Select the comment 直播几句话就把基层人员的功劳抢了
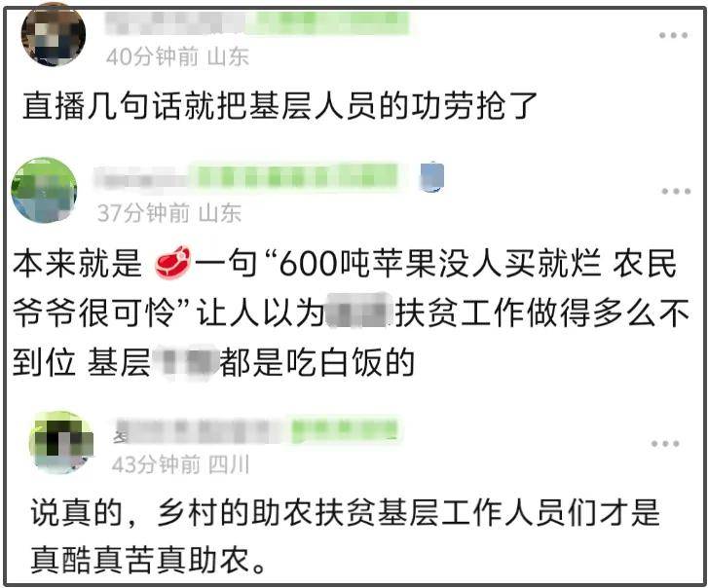This screenshot has height=588, width=708. click(279, 105)
